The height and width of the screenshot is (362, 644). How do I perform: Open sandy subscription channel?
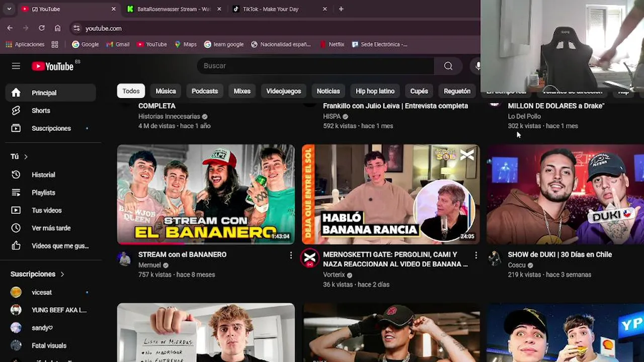tap(50, 328)
